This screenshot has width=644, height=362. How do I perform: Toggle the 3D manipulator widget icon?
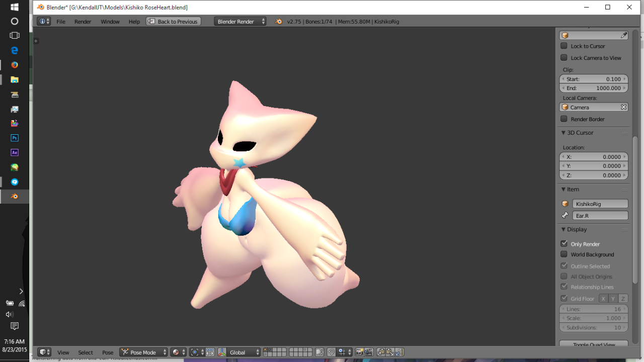(222, 352)
